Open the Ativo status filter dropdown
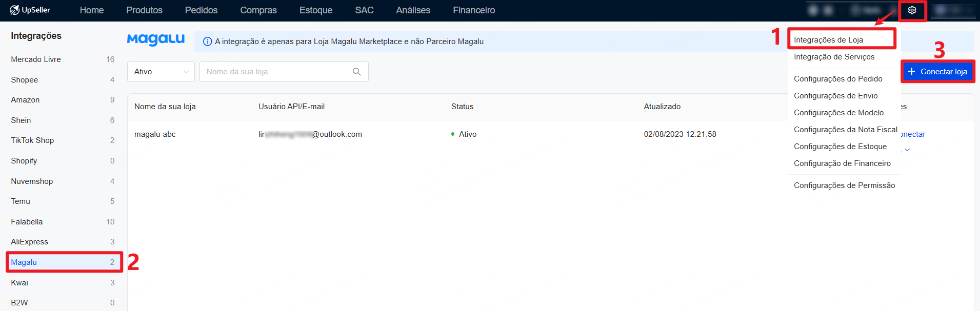This screenshot has width=980, height=311. (161, 72)
